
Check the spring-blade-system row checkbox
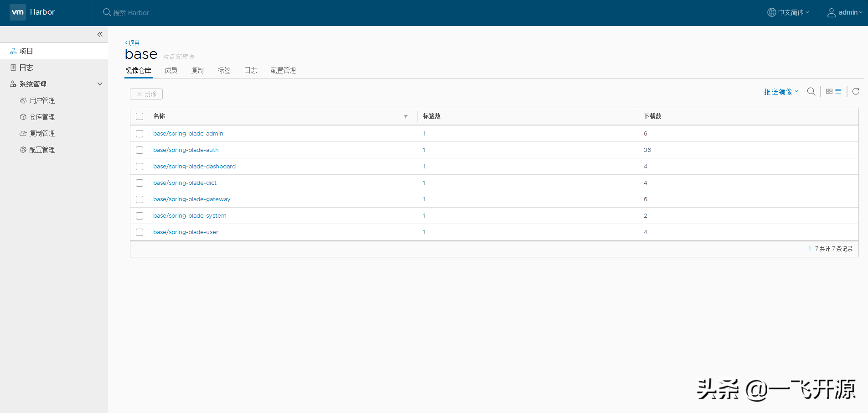[x=139, y=216]
